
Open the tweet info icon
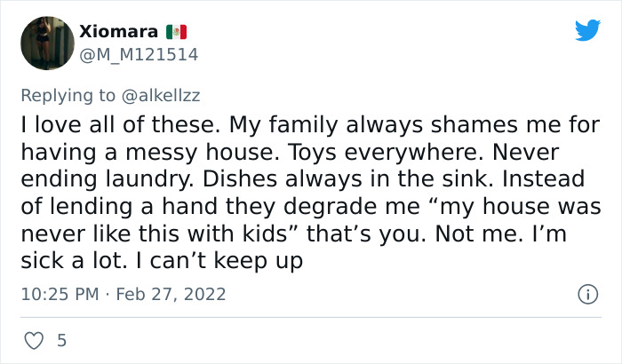point(586,294)
